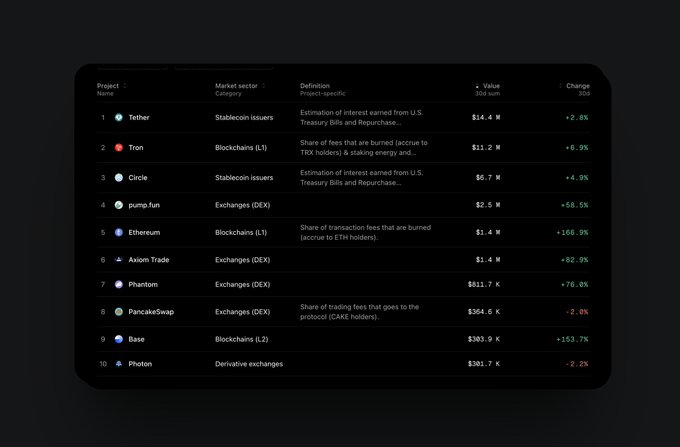
Task: Click the PancakeSwap logo icon
Action: pyautogui.click(x=118, y=312)
